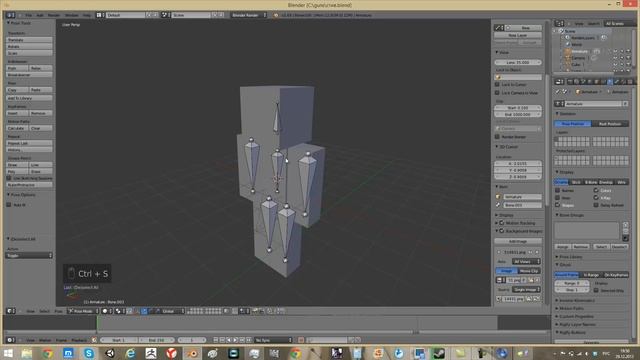Collapse the Pose Options panel
Image resolution: width=640 pixels, height=360 pixels.
8,195
